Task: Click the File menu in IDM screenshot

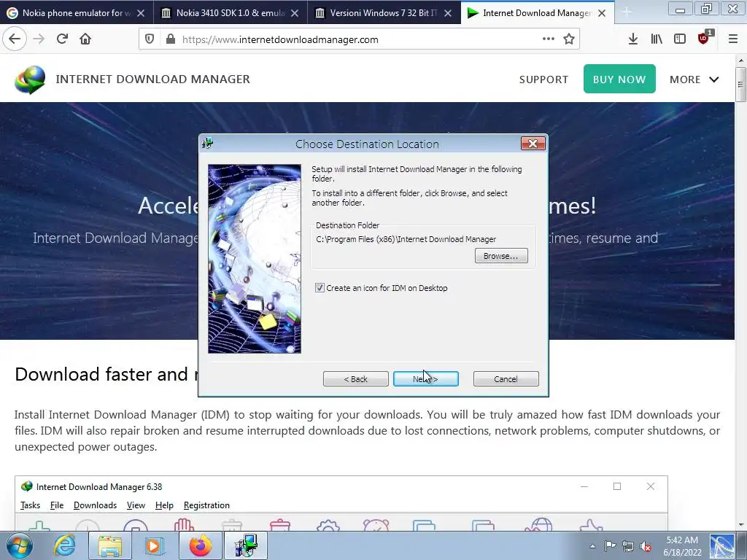Action: (x=57, y=505)
